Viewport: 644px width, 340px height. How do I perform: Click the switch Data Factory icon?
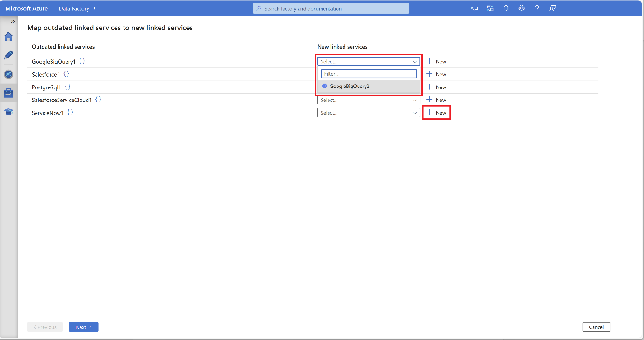490,8
